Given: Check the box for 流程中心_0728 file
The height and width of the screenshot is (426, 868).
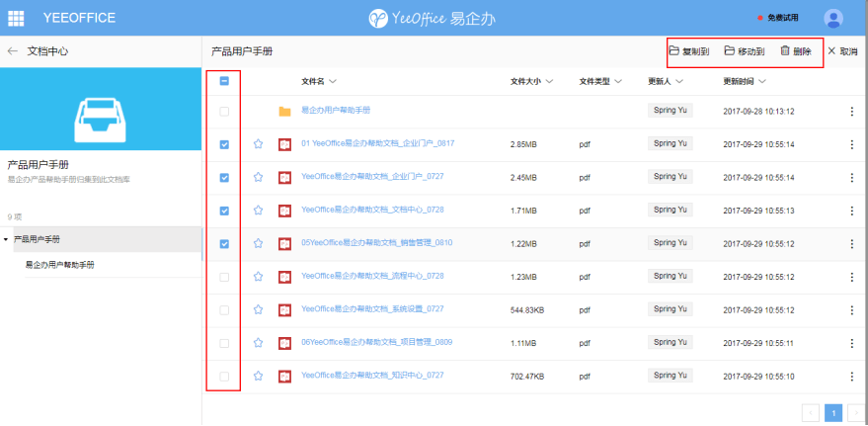Looking at the screenshot, I should 224,277.
